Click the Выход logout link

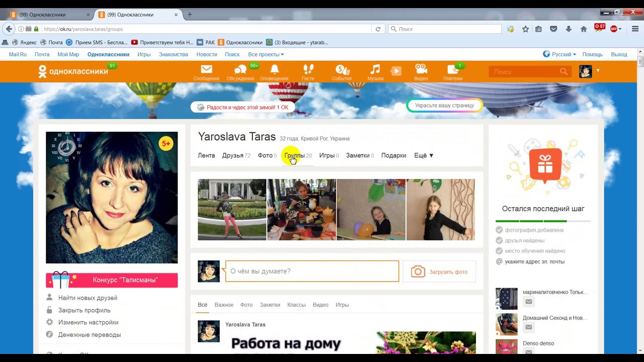point(619,54)
